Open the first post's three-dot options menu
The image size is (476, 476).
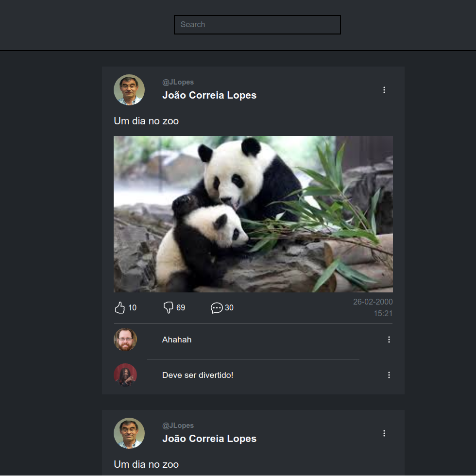384,90
